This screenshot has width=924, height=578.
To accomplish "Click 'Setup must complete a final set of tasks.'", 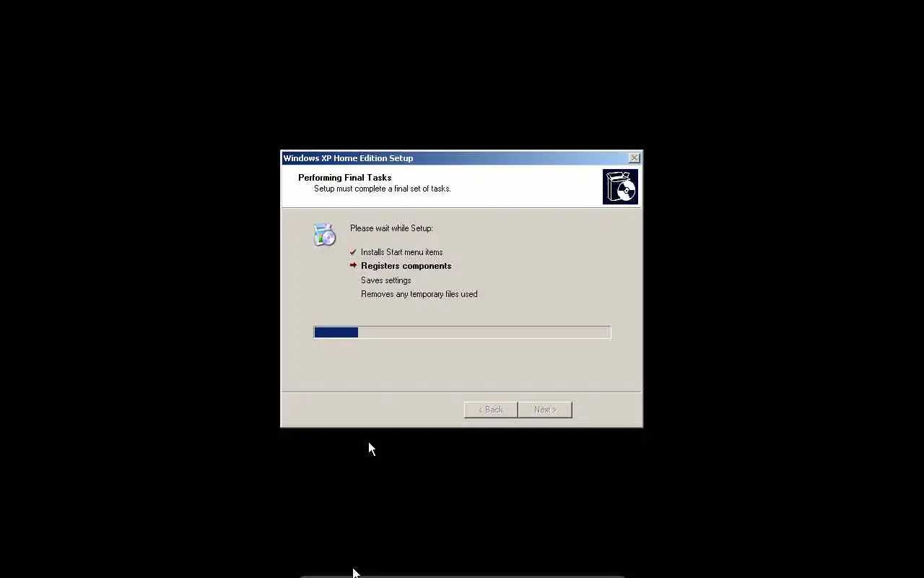I will click(x=382, y=189).
